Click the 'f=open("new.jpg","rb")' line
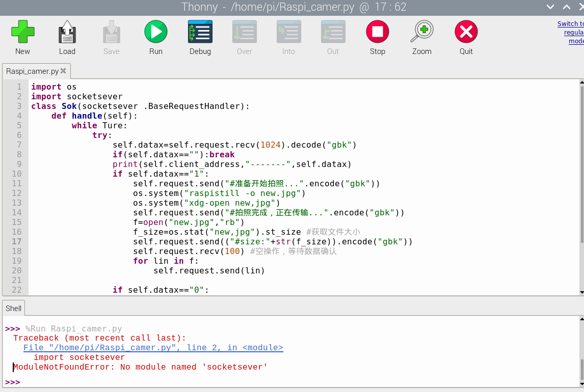The image size is (584, 392). coord(189,222)
